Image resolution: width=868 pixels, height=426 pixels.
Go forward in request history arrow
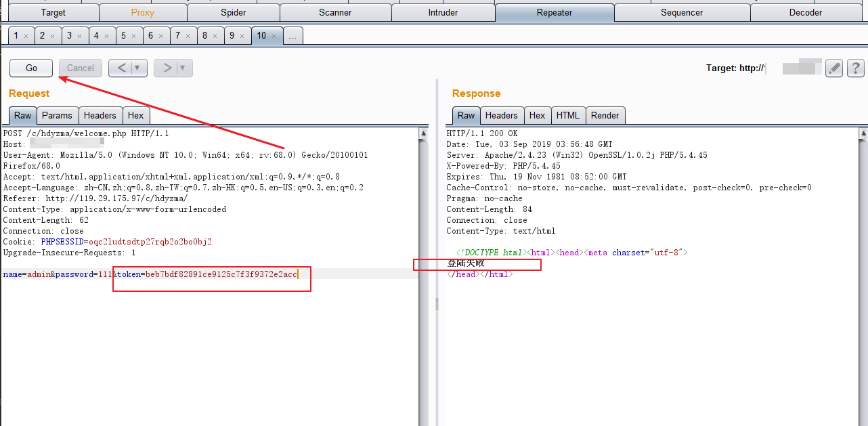click(x=166, y=68)
